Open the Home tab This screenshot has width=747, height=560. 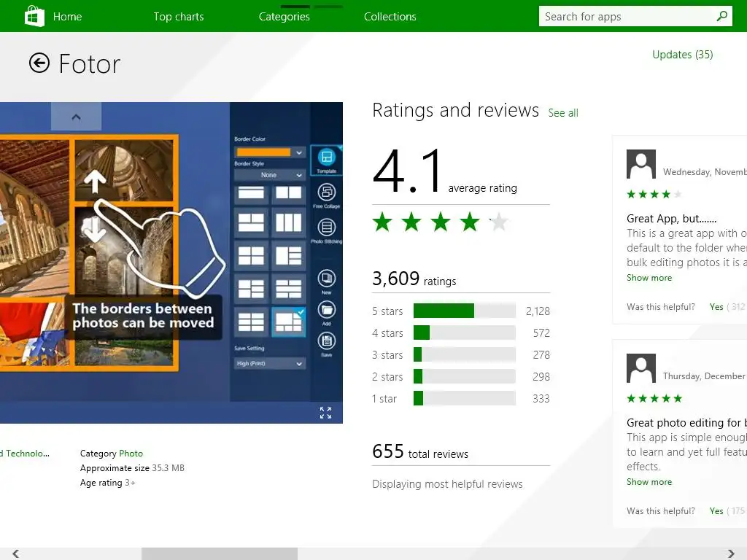[x=67, y=17]
